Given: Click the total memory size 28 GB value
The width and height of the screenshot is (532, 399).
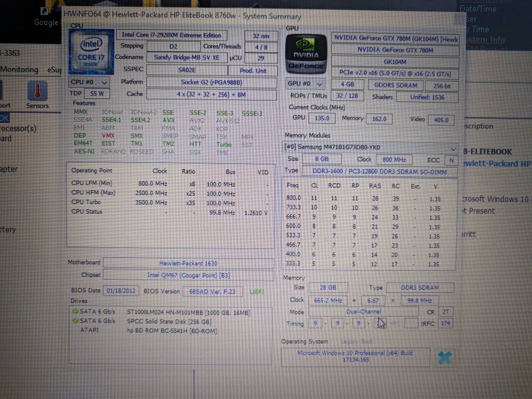Looking at the screenshot, I should pos(328,288).
